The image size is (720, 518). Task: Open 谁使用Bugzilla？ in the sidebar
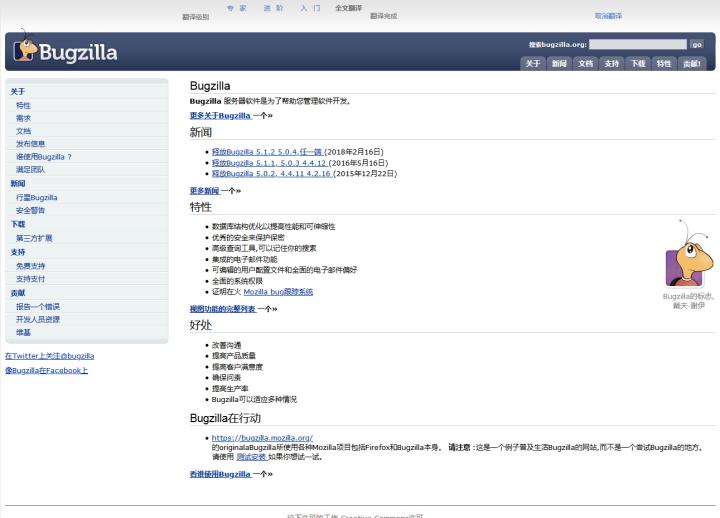click(44, 157)
